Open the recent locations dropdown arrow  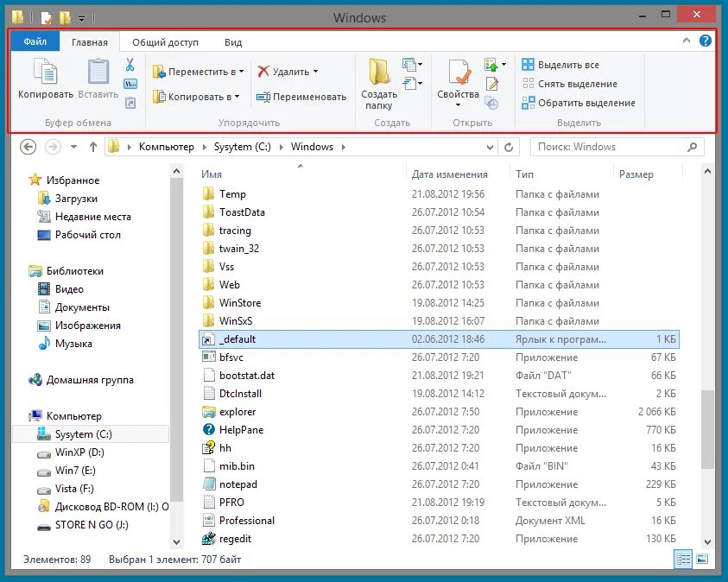click(x=73, y=147)
